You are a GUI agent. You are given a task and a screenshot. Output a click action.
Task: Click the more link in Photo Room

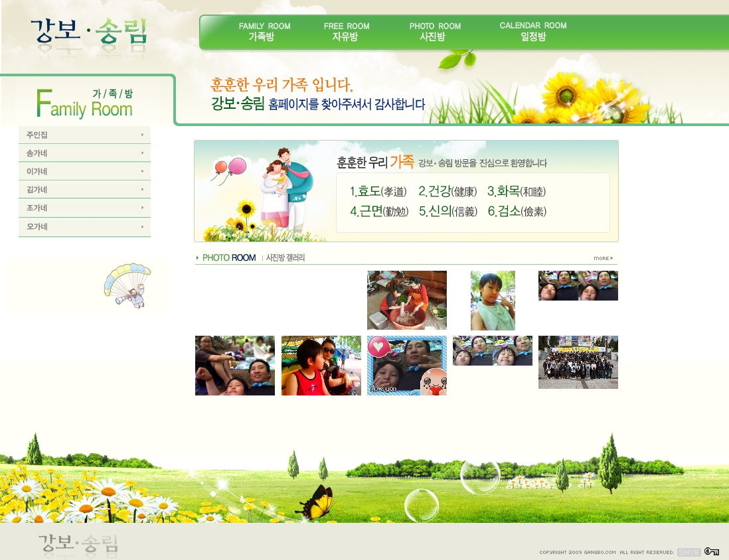pyautogui.click(x=603, y=258)
